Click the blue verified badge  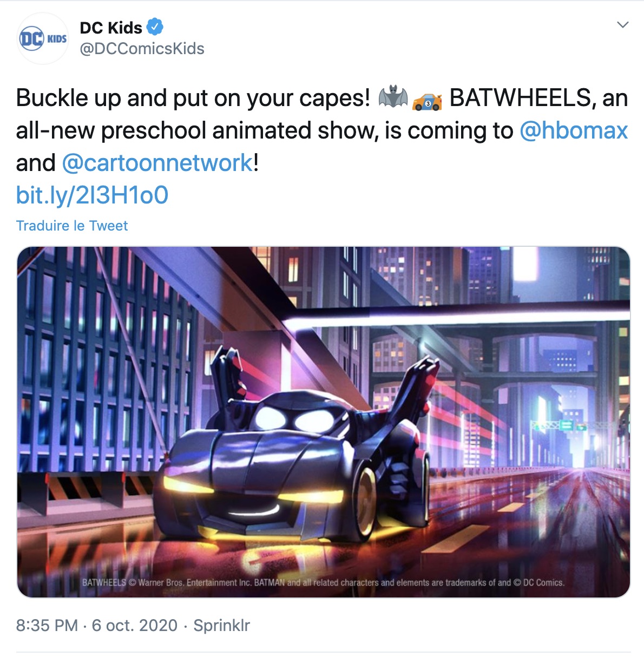[x=156, y=26]
